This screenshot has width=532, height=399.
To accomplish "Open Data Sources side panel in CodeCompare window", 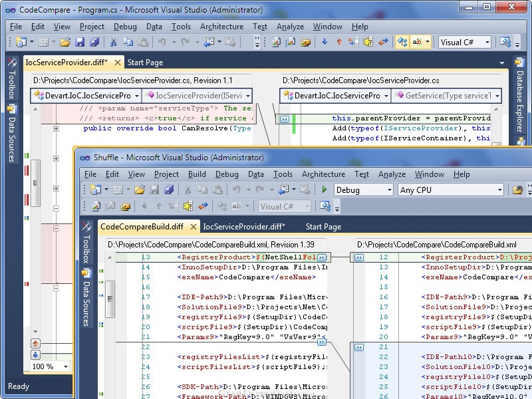I will 12,134.
